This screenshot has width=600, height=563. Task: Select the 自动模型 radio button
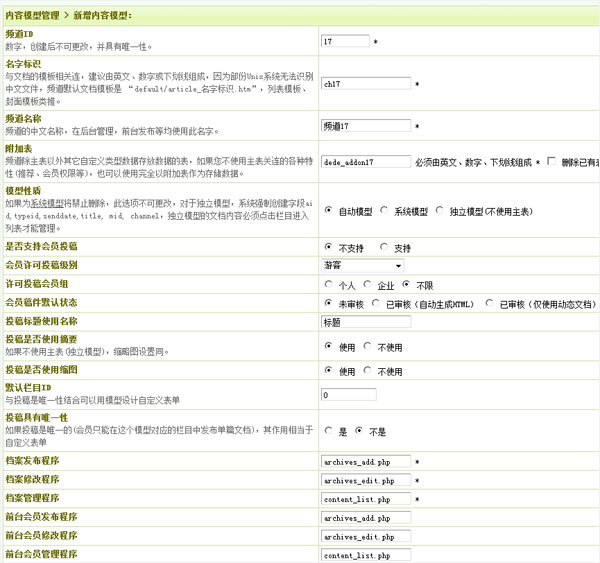pyautogui.click(x=329, y=211)
